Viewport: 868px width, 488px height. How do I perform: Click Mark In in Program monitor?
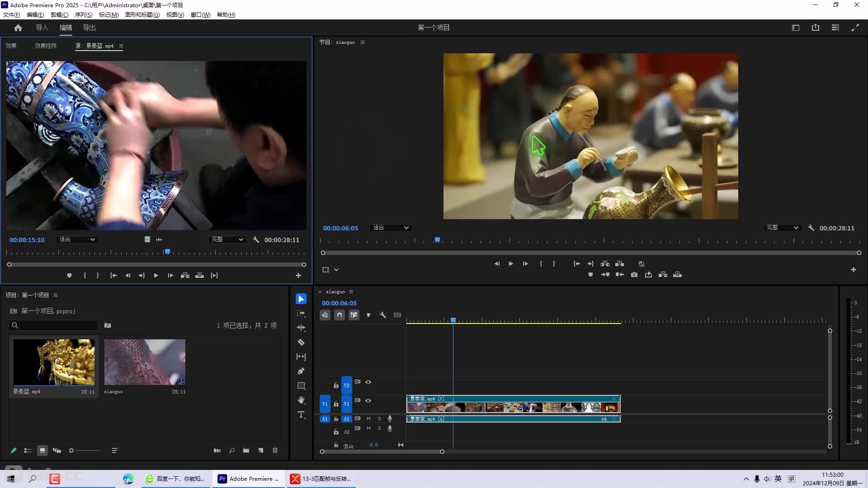[541, 264]
